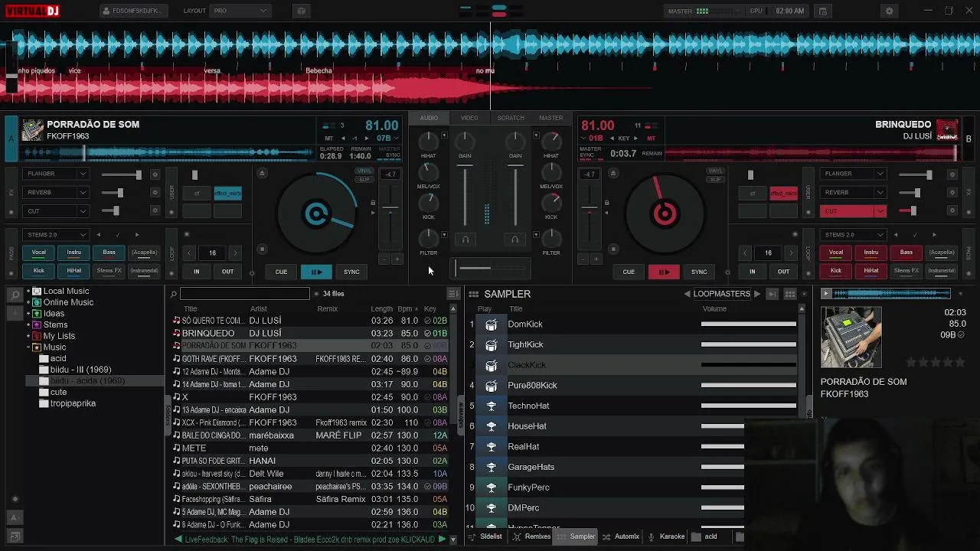
Task: Select the BRINQUEDO track row
Action: (311, 333)
